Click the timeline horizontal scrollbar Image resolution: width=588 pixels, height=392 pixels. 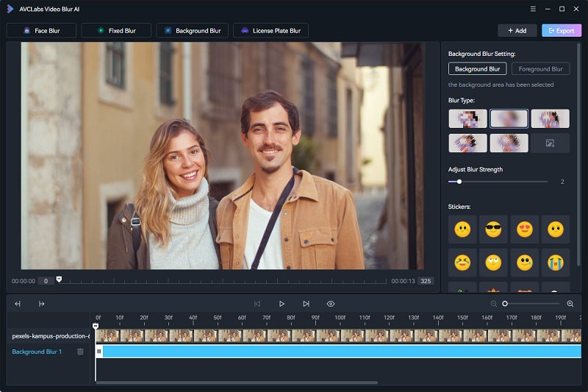[x=236, y=382]
